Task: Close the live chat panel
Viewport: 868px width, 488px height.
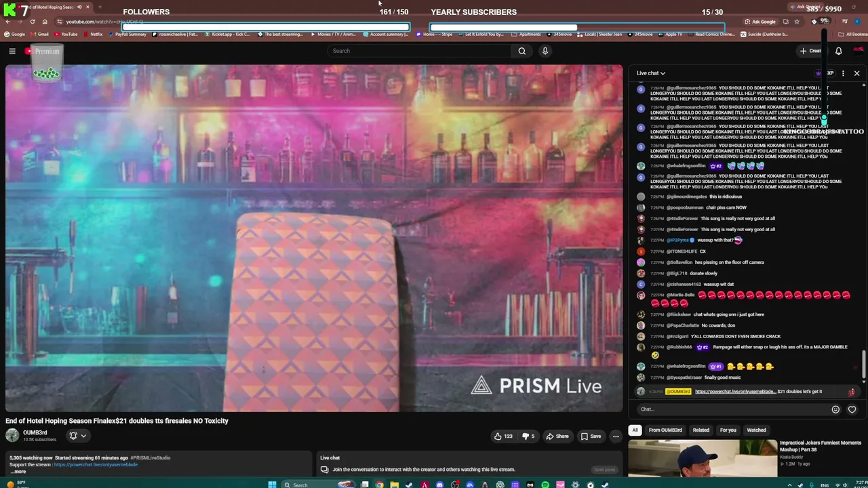Action: (856, 73)
